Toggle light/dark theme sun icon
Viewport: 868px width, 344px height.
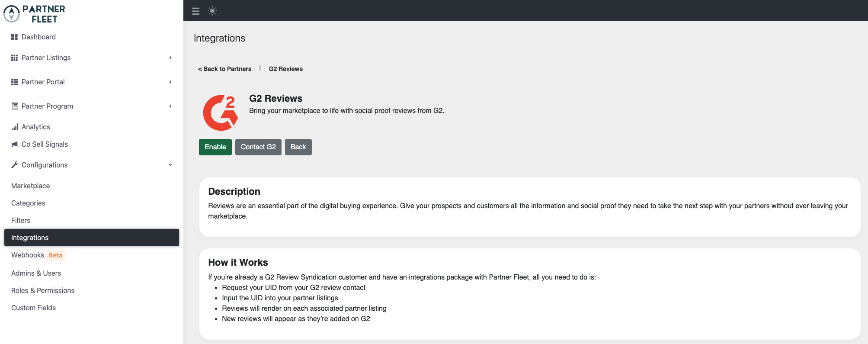pyautogui.click(x=212, y=11)
